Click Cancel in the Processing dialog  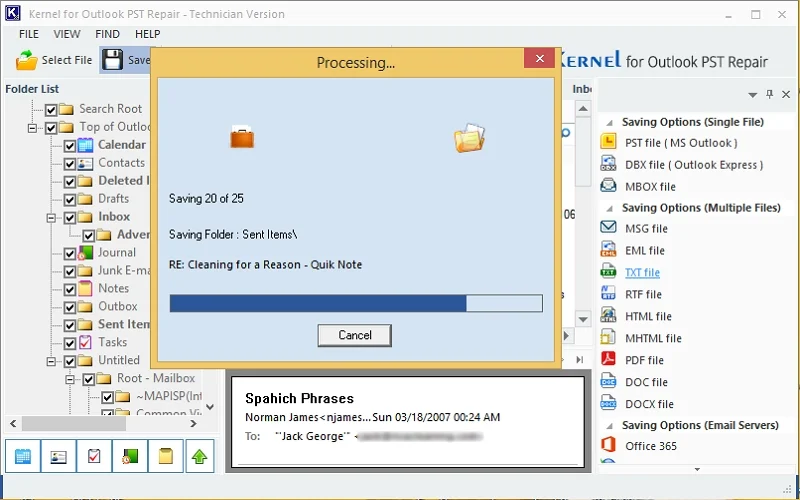coord(355,335)
